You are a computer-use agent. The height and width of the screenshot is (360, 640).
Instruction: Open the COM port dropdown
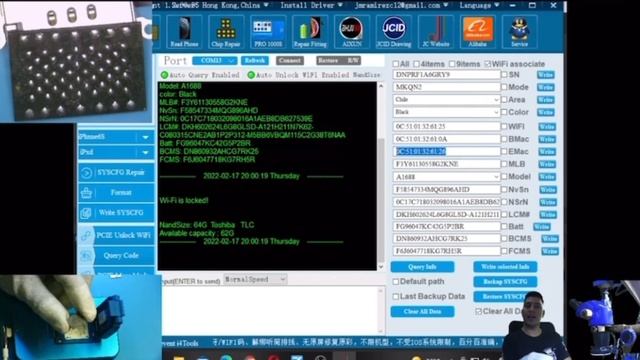coord(214,60)
